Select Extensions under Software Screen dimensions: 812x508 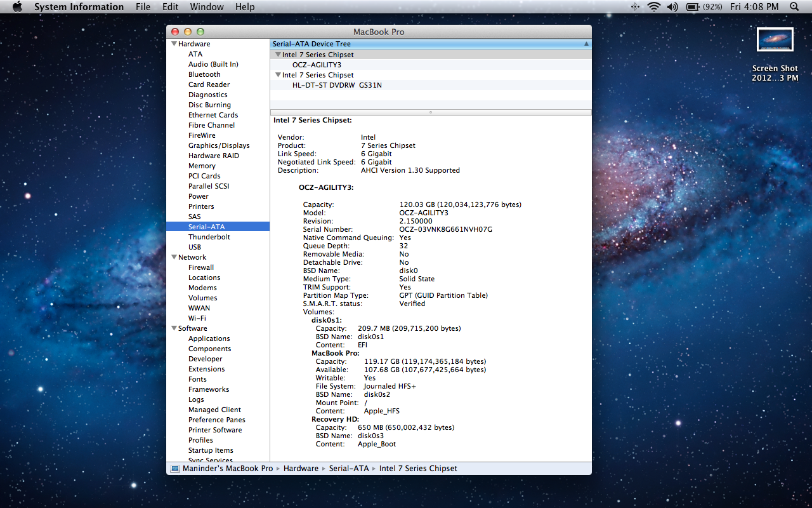point(206,369)
